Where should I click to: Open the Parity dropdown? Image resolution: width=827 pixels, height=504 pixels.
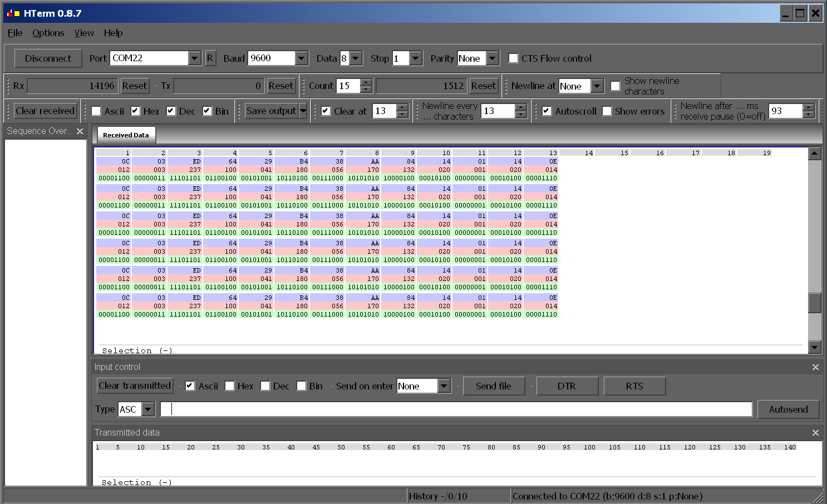click(x=493, y=58)
